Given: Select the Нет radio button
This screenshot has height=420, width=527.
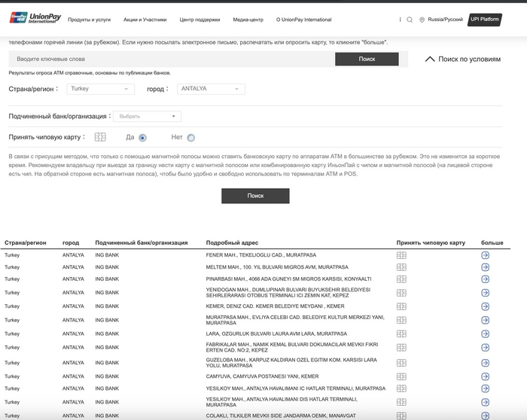Looking at the screenshot, I should coord(191,138).
